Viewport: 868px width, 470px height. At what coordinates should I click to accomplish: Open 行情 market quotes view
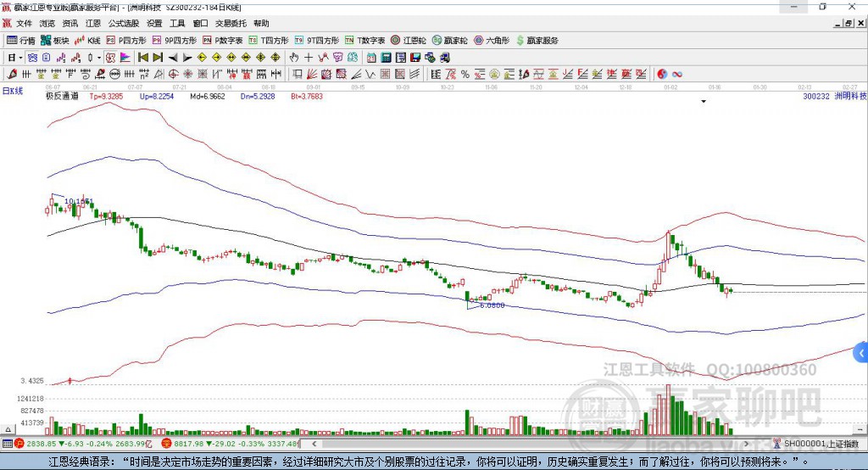(x=21, y=41)
